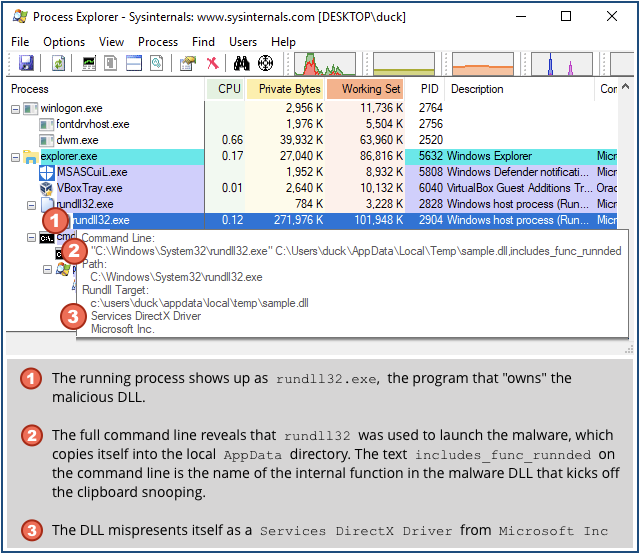The image size is (640, 554).
Task: Click the Save toolbar icon
Action: pyautogui.click(x=26, y=63)
